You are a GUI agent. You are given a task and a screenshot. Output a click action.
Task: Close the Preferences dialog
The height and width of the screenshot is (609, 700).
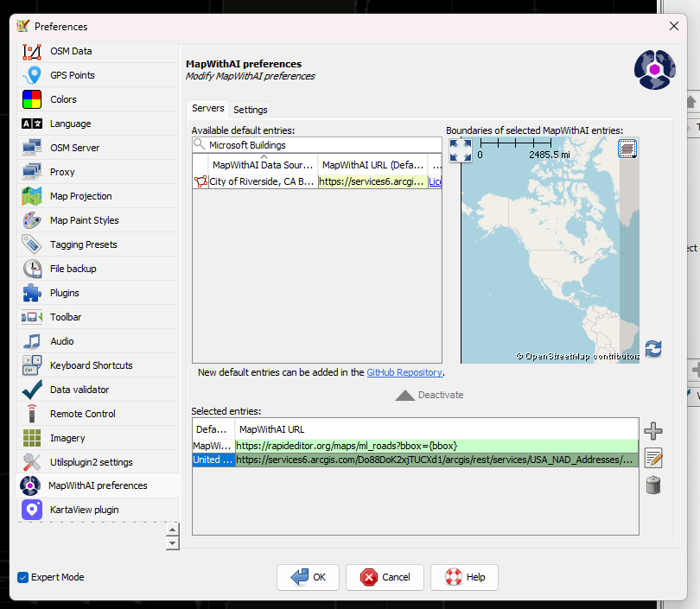[674, 26]
